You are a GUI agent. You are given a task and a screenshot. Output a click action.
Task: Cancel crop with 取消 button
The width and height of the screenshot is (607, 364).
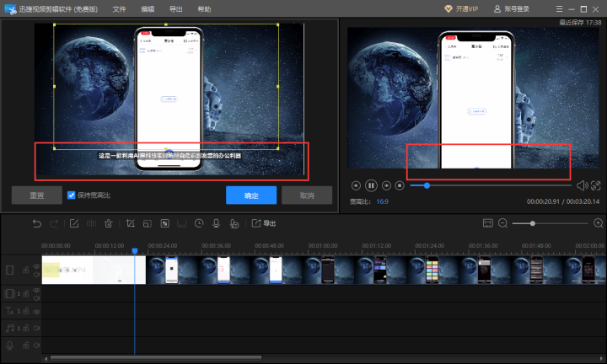307,195
